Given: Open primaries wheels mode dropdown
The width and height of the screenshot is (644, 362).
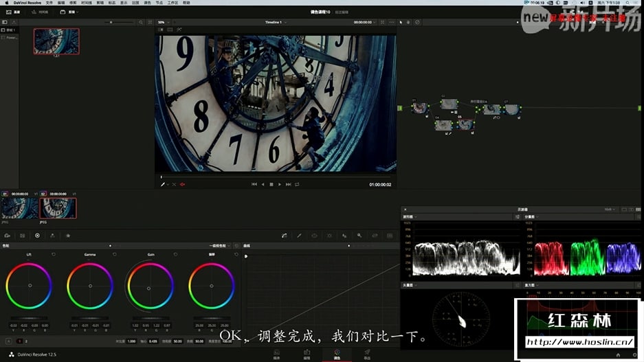Looking at the screenshot, I should click(220, 246).
